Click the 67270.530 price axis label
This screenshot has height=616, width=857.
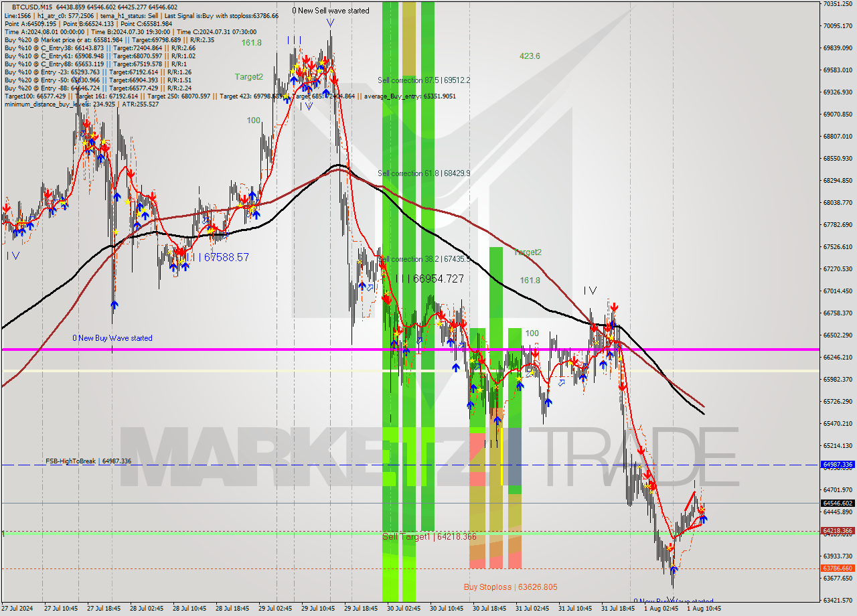[838, 268]
